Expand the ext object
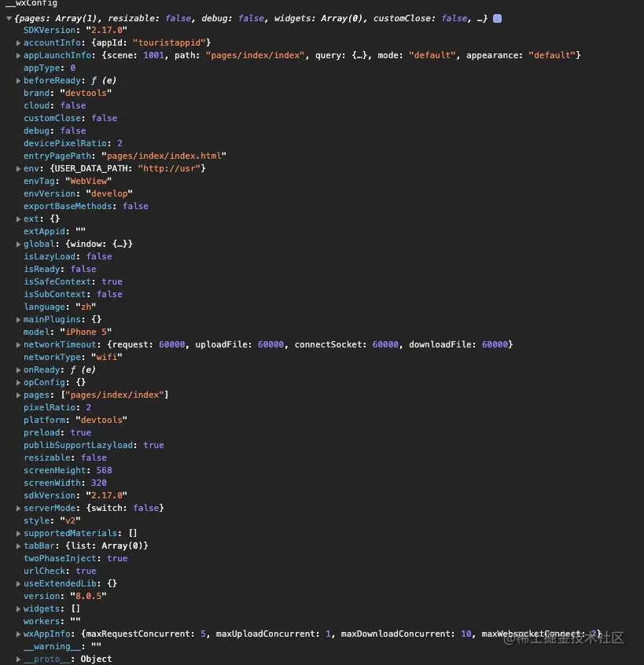This screenshot has height=665, width=644. point(18,219)
